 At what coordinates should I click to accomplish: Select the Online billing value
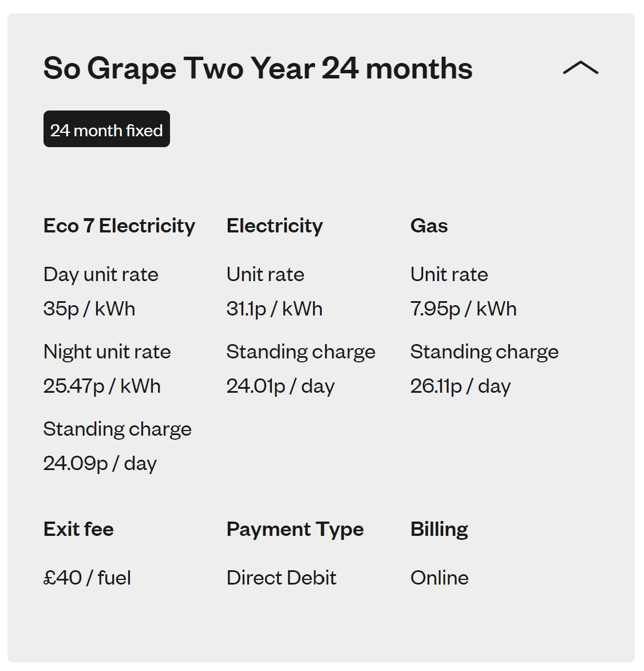coord(440,578)
